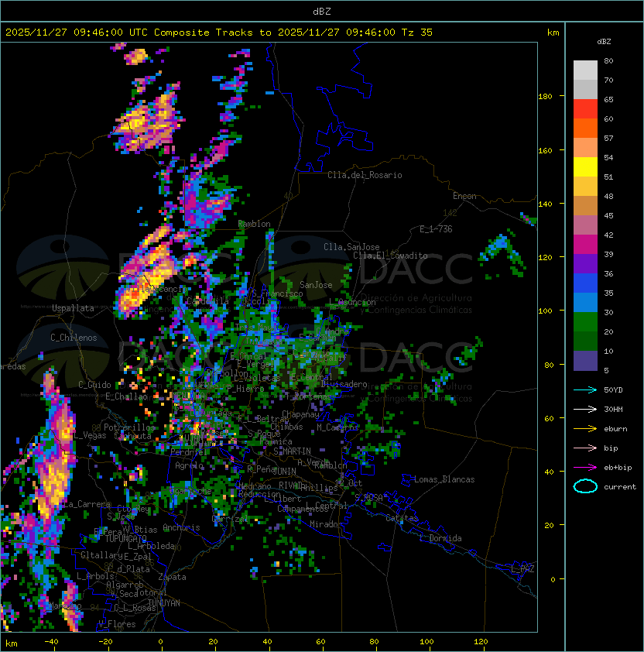The width and height of the screenshot is (644, 652).
Task: Click the 'L_PAZ' map label
Action: point(522,568)
